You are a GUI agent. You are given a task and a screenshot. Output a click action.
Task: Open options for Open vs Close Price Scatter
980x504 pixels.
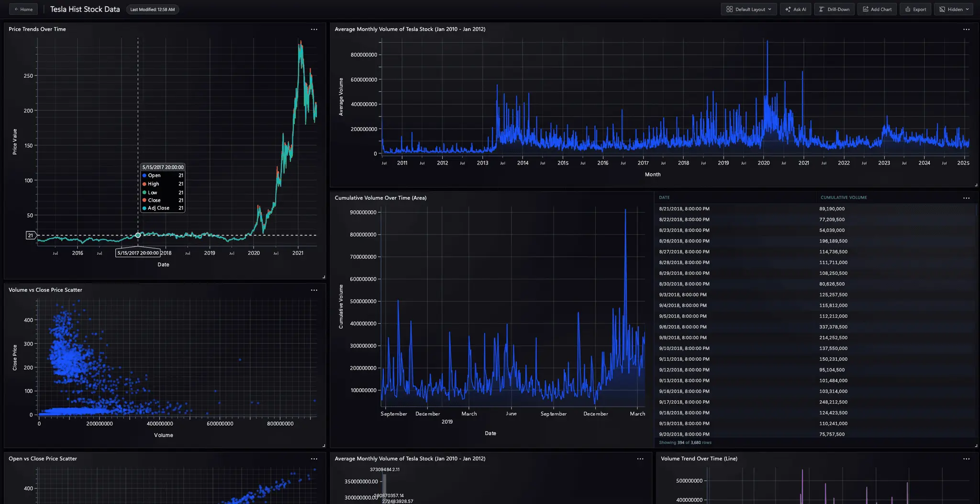click(x=314, y=459)
